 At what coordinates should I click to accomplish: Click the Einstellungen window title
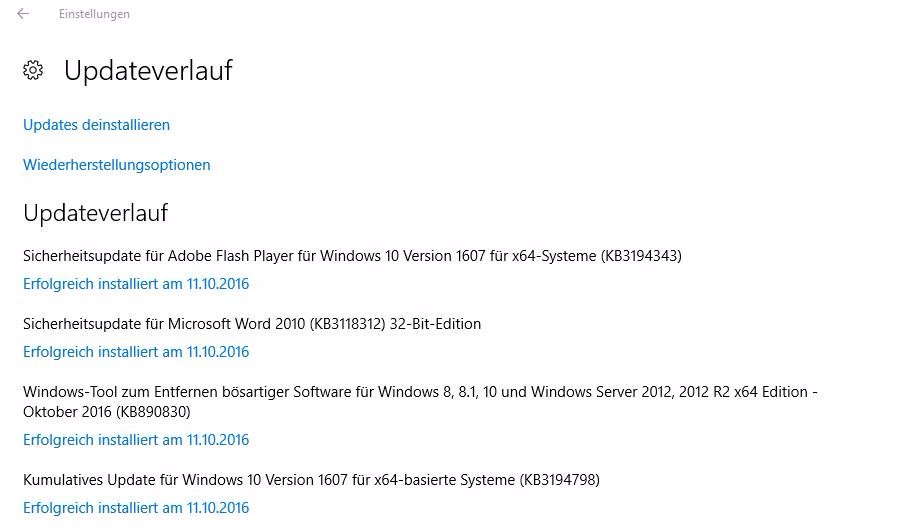pyautogui.click(x=94, y=14)
